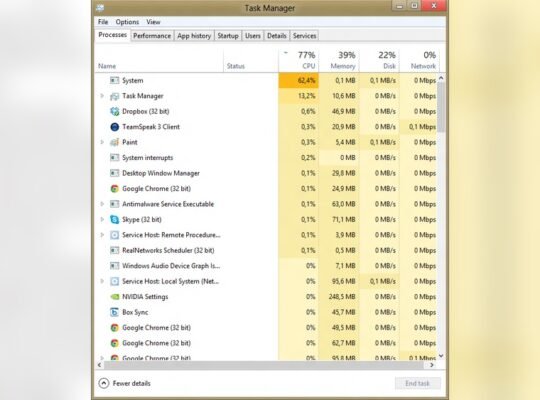
Task: Click the Paint process icon
Action: coord(114,142)
